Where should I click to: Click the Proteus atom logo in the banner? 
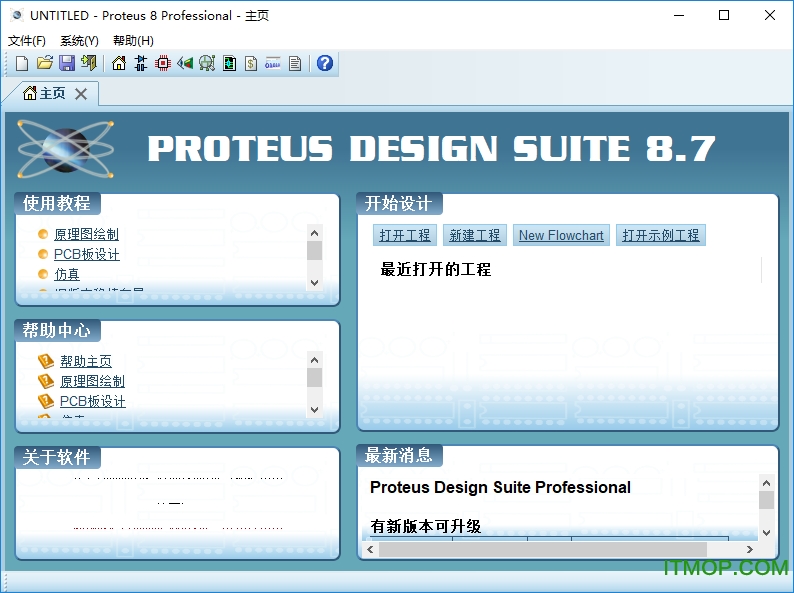click(65, 149)
